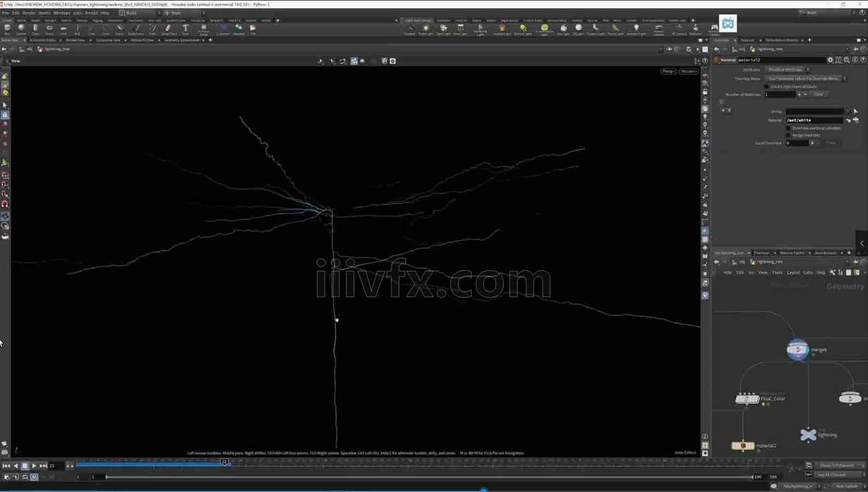Click the parameter search magnifier icon
Image resolution: width=868 pixels, height=492 pixels.
tap(847, 60)
